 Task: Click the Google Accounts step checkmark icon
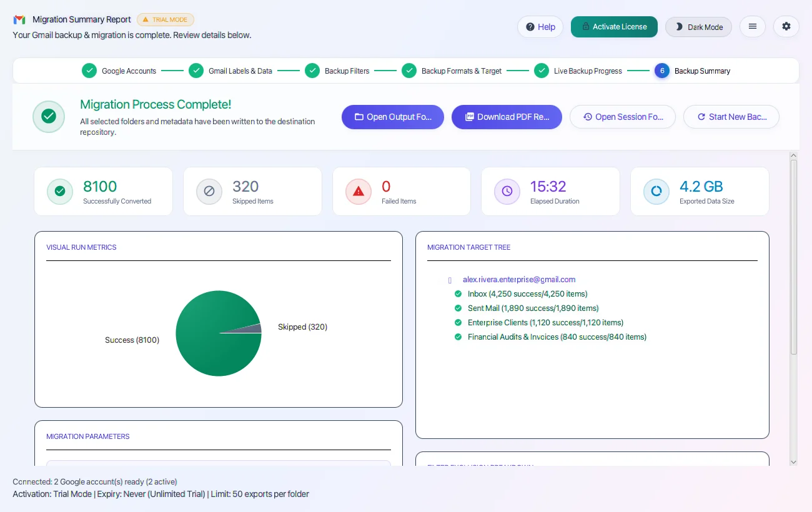click(89, 71)
